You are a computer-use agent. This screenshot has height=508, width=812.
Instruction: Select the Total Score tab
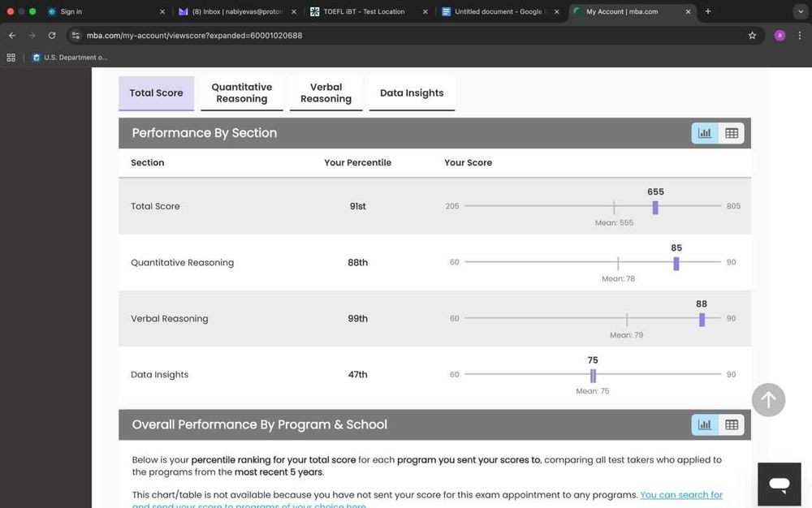(156, 93)
